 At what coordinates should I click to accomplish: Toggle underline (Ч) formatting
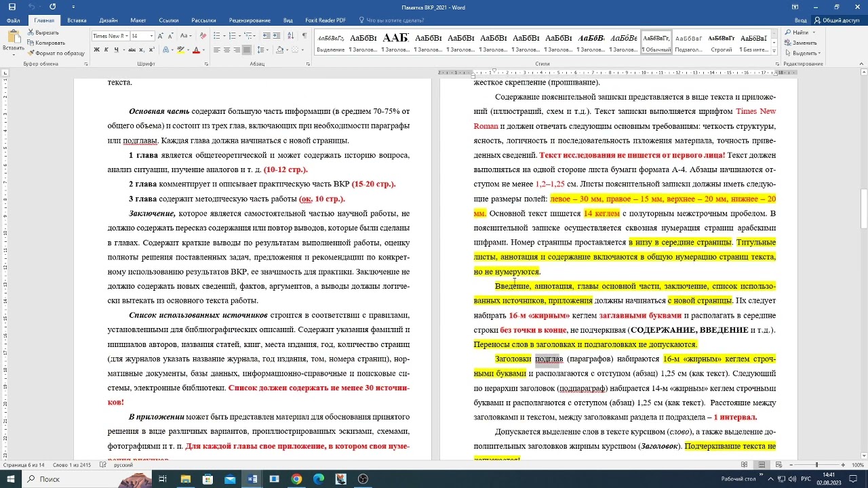point(117,50)
